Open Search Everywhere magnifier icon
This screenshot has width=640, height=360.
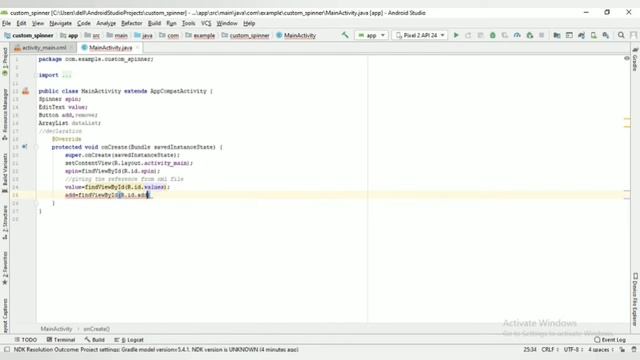(x=621, y=36)
